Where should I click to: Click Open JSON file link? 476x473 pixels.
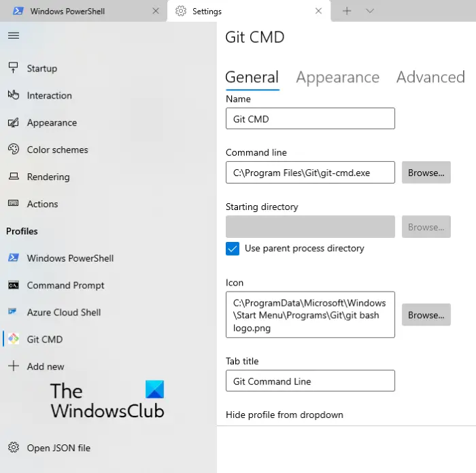pos(58,448)
